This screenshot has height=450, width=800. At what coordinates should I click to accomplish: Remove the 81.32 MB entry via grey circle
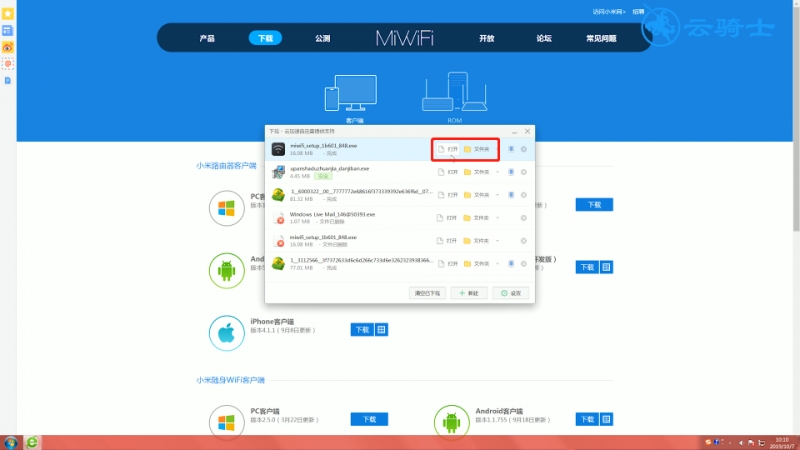pos(523,195)
